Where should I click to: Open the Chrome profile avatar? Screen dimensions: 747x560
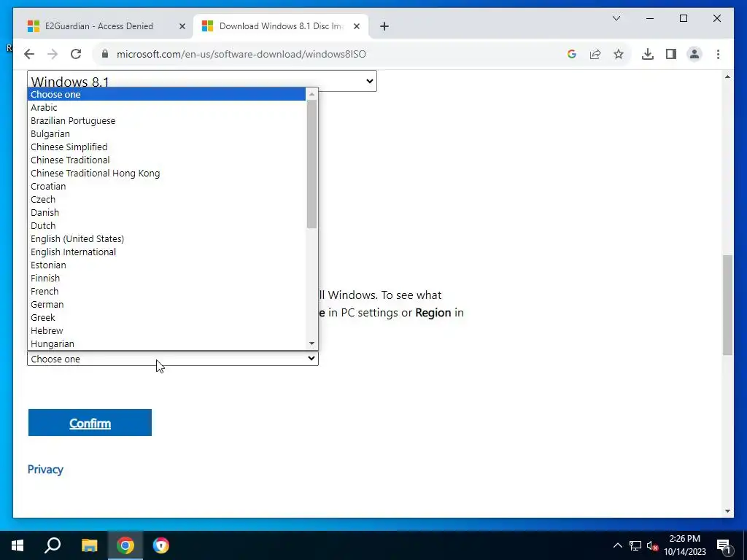(694, 54)
